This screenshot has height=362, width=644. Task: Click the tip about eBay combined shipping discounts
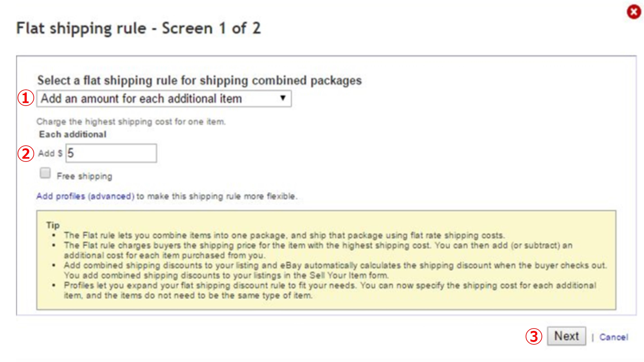point(335,270)
